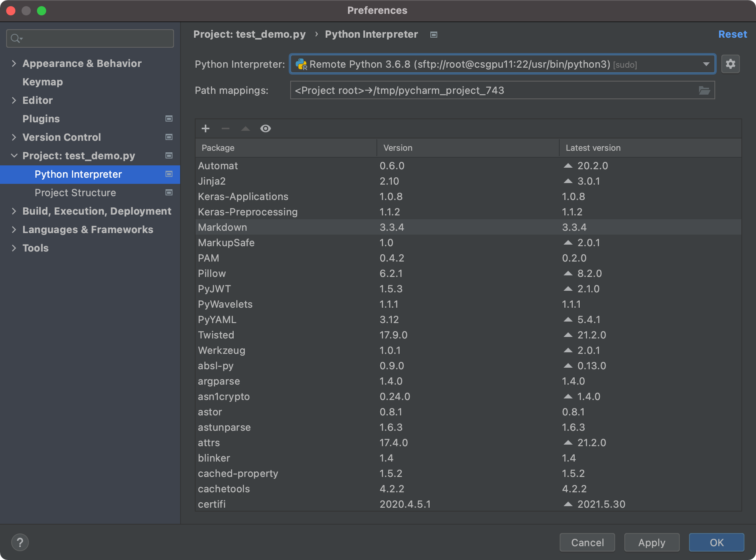Image resolution: width=756 pixels, height=560 pixels.
Task: Click the upgrade arrow beside Pillow latest version
Action: [x=568, y=273]
